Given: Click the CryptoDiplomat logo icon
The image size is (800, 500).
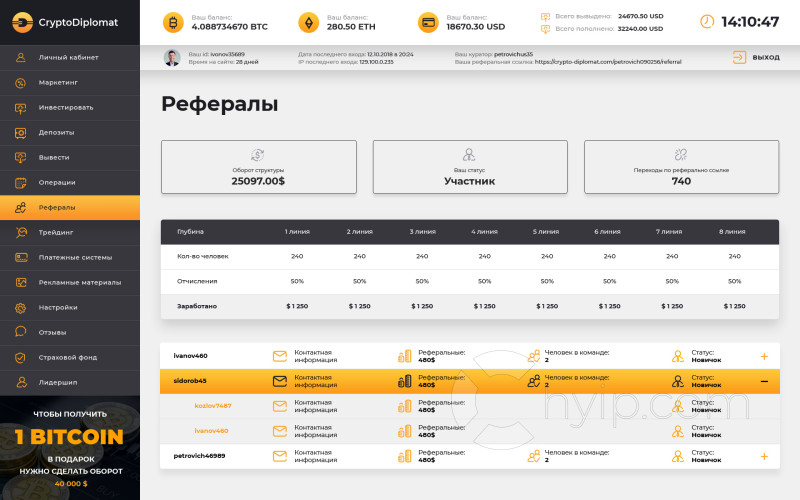Looking at the screenshot, I should [x=22, y=22].
